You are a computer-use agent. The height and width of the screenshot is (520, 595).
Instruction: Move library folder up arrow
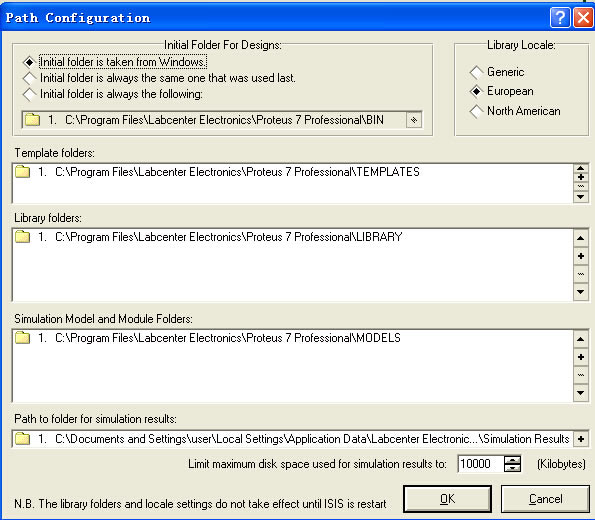pyautogui.click(x=581, y=238)
